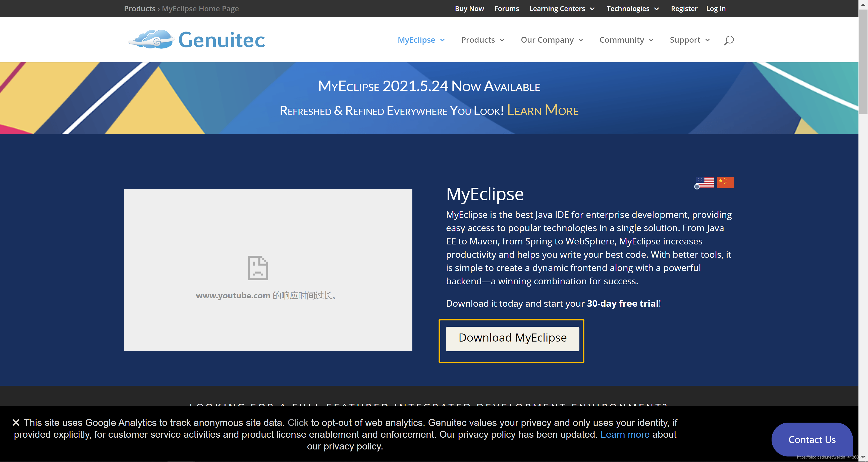The height and width of the screenshot is (462, 868).
Task: Click Buy Now in top bar
Action: pyautogui.click(x=469, y=9)
